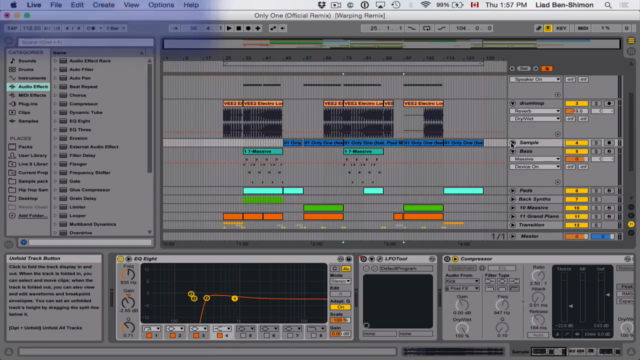
Task: Open the 1 Bar quantization dropdown
Action: point(116,28)
